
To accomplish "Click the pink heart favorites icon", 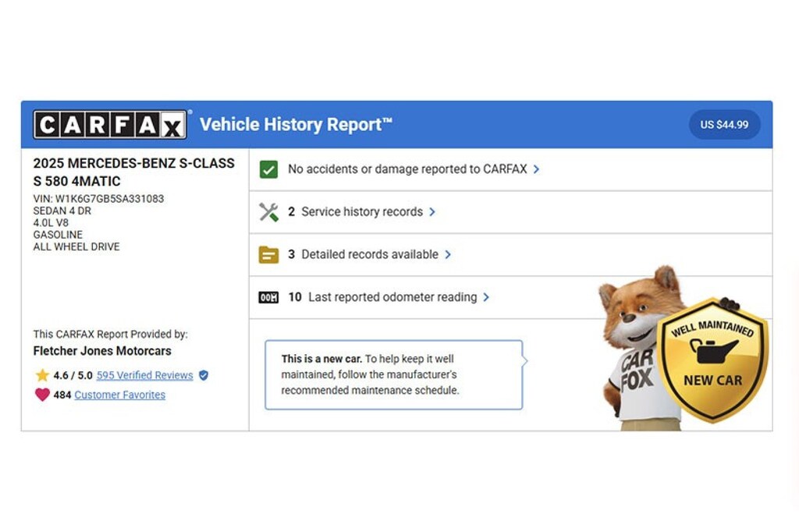I will (42, 395).
